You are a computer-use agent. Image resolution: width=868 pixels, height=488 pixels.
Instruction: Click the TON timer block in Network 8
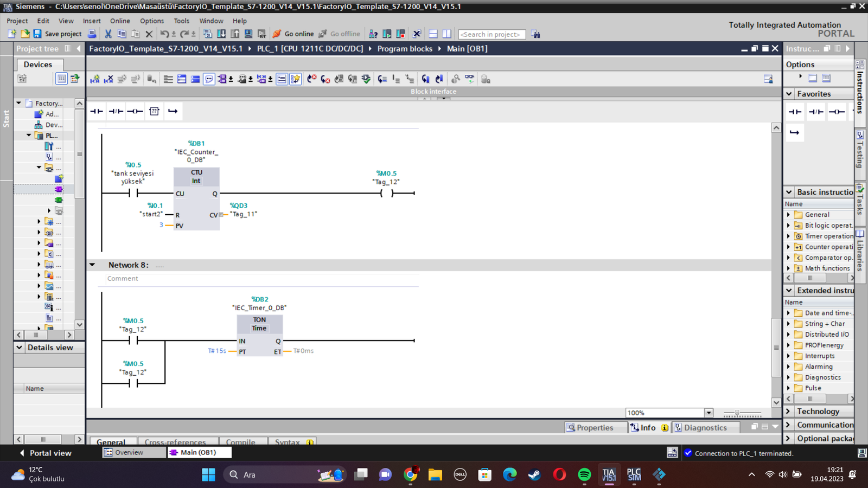tap(260, 336)
